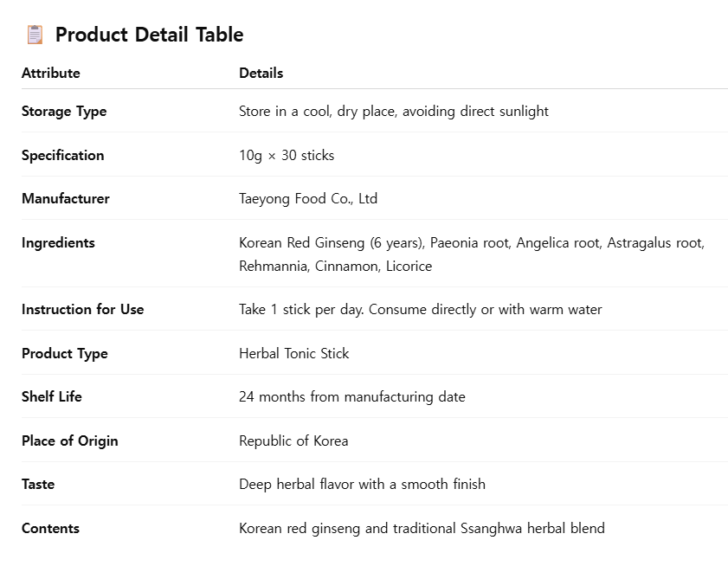Viewport: 728px width, 566px height.
Task: Select the Ingredients row label
Action: (58, 242)
